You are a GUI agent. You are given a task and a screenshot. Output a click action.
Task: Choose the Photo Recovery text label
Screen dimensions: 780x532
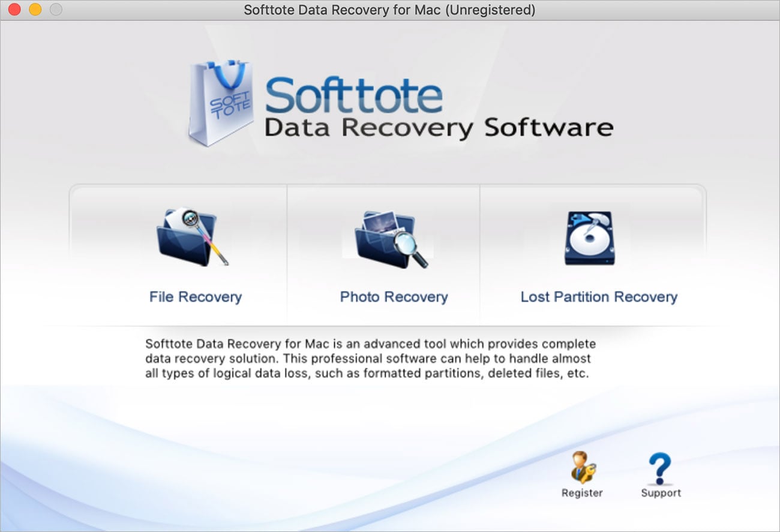click(x=394, y=297)
